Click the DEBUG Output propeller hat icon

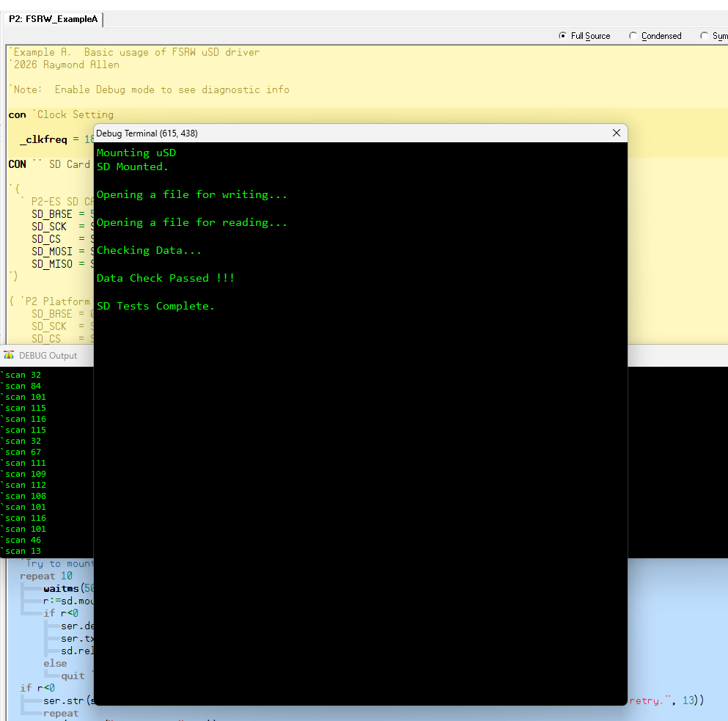pos(9,356)
